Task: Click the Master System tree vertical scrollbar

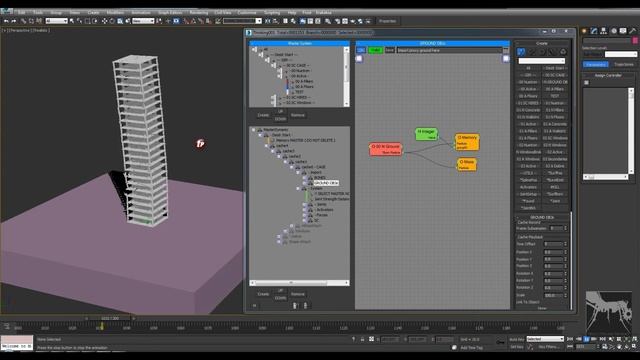Action: [x=347, y=76]
